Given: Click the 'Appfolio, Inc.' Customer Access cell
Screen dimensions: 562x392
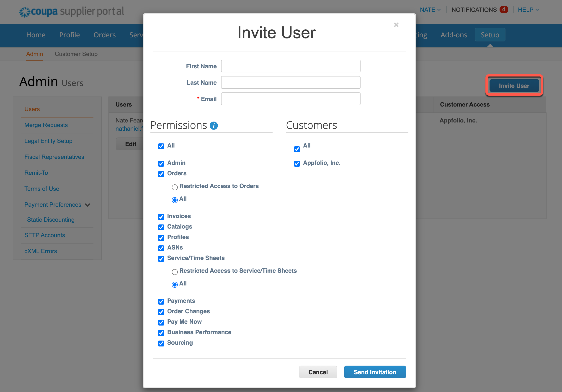Looking at the screenshot, I should pos(458,120).
